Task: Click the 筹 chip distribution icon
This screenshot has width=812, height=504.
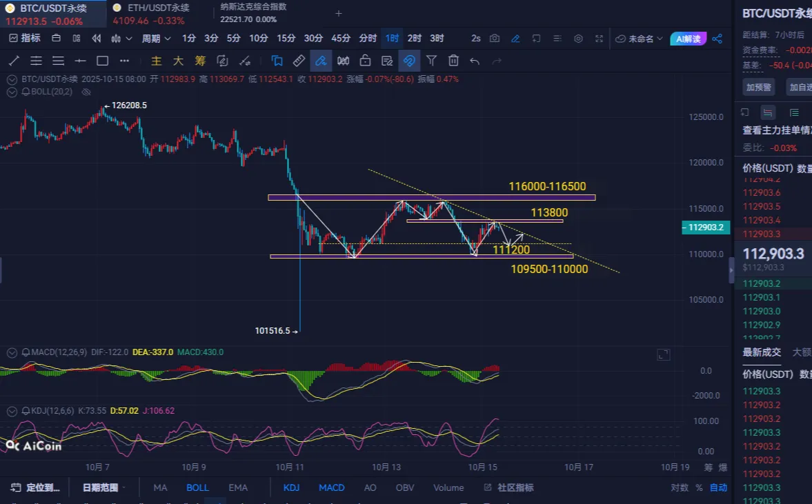Action: 200,61
